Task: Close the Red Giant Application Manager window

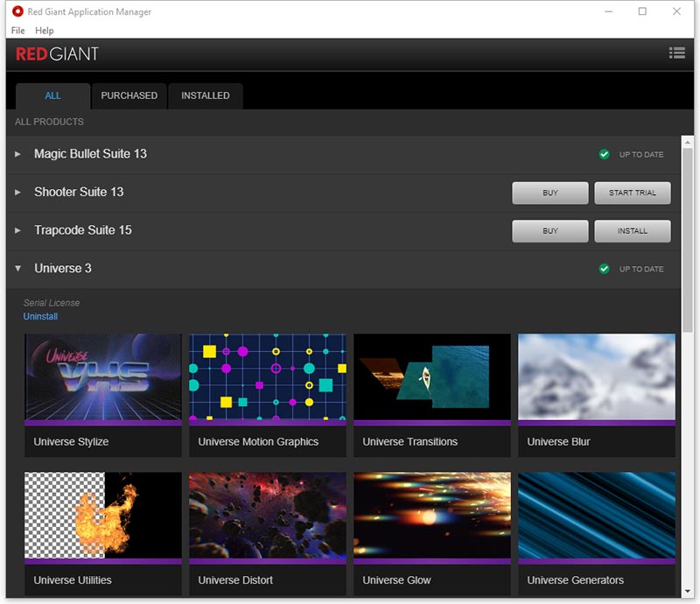Action: [676, 11]
